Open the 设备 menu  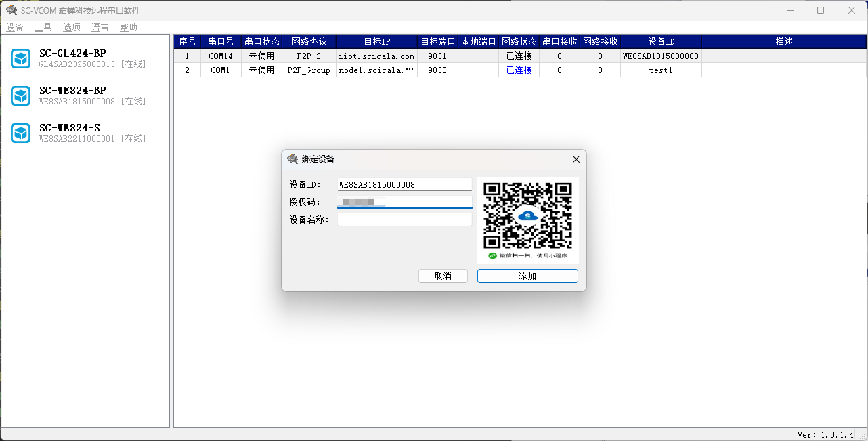pyautogui.click(x=15, y=28)
